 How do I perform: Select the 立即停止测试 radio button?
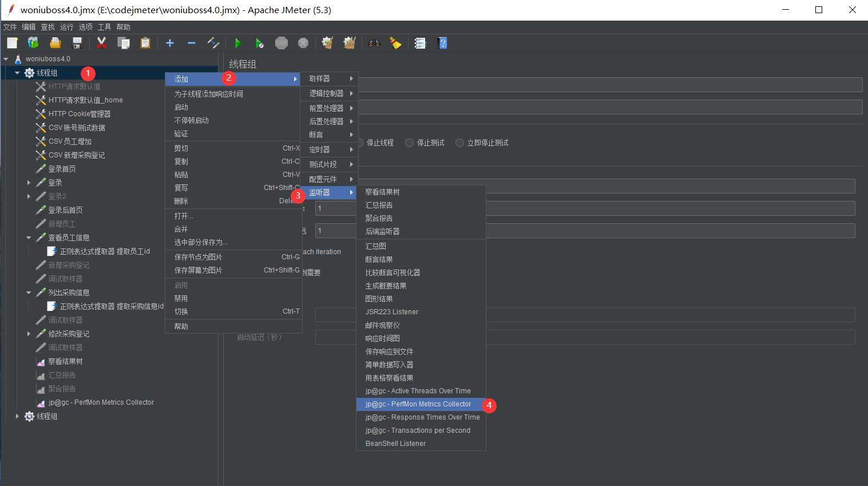(459, 143)
